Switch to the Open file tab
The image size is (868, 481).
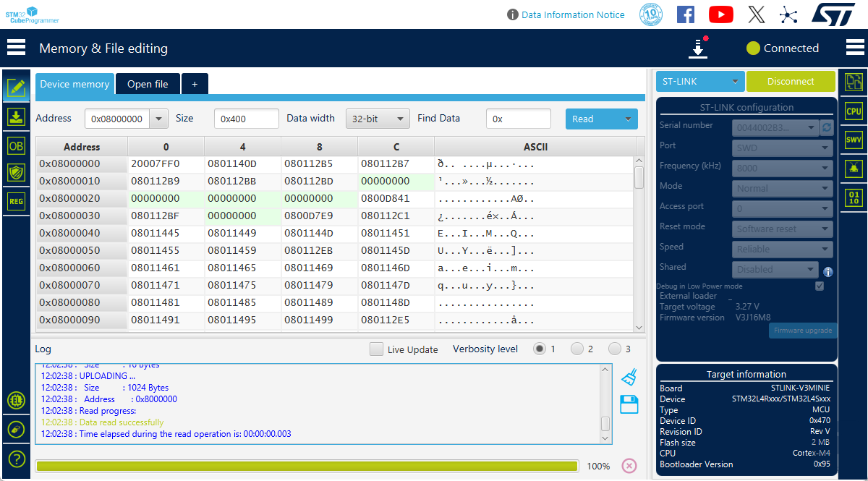148,84
